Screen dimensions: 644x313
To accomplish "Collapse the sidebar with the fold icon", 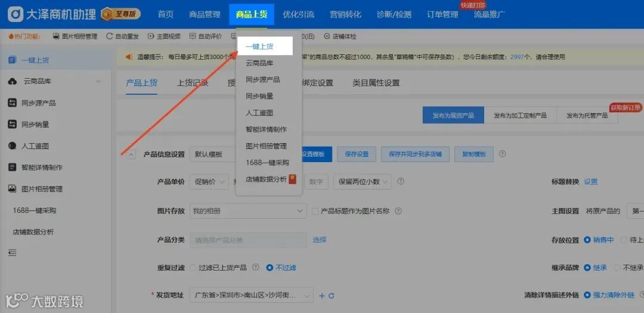I will click(x=13, y=253).
